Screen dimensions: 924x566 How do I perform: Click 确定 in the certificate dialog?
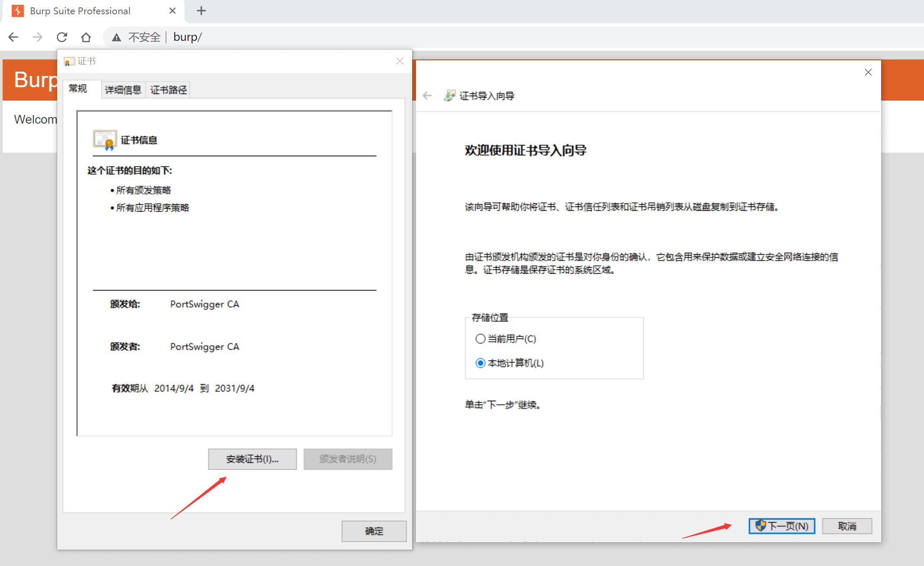374,531
